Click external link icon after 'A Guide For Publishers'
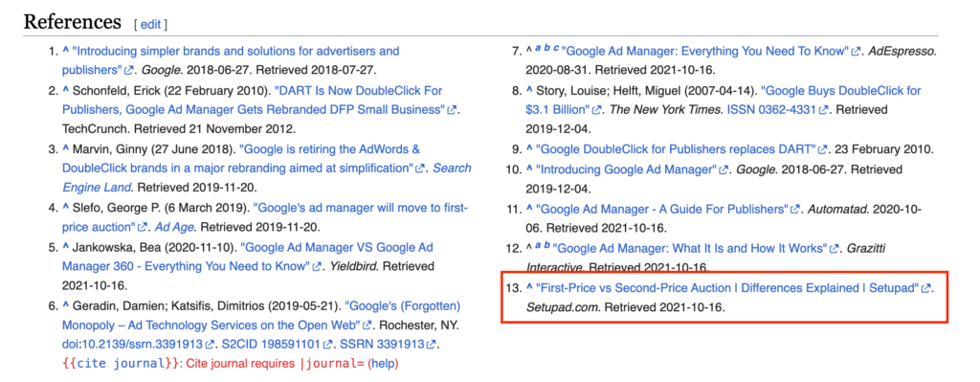980x382 pixels. coord(795,209)
